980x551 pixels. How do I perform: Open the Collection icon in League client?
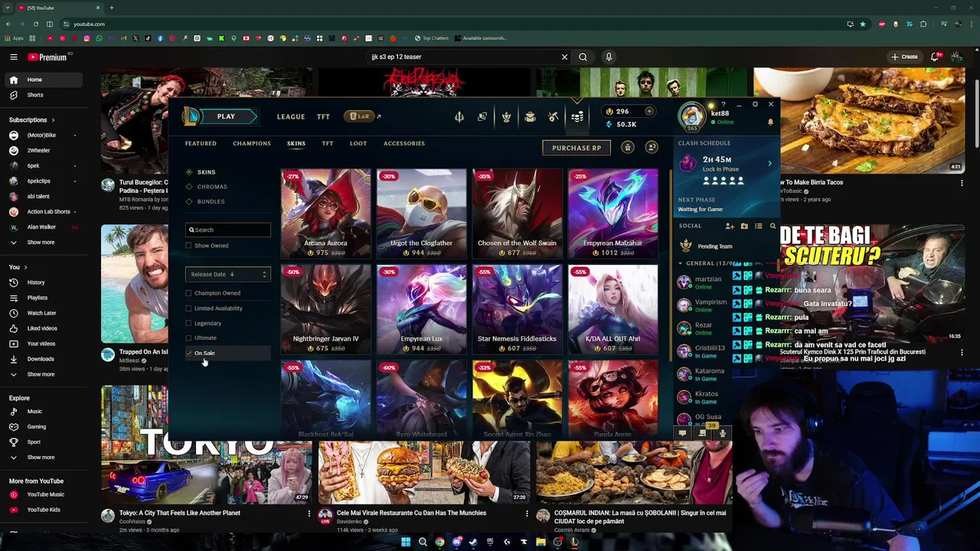(x=506, y=116)
